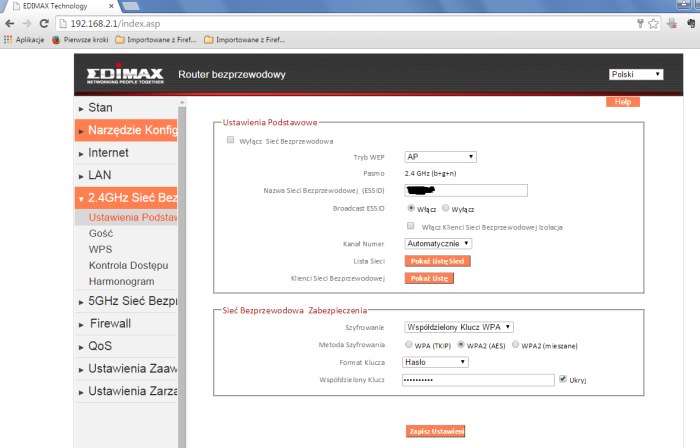Bookmark this page with the star icon

[653, 22]
